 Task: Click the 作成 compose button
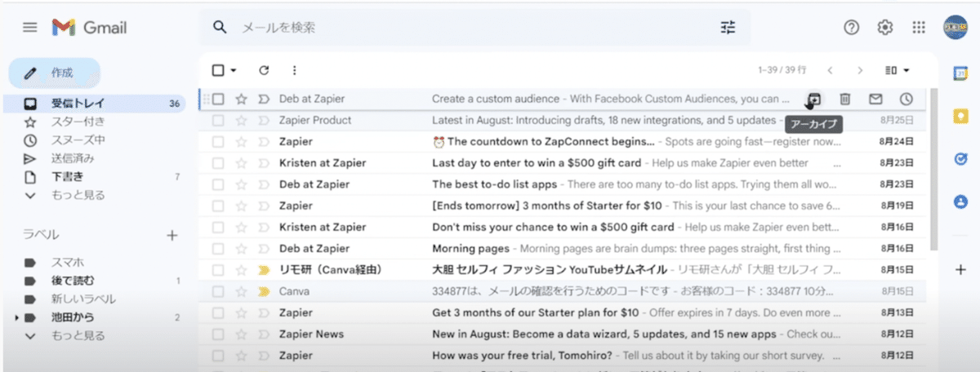55,73
